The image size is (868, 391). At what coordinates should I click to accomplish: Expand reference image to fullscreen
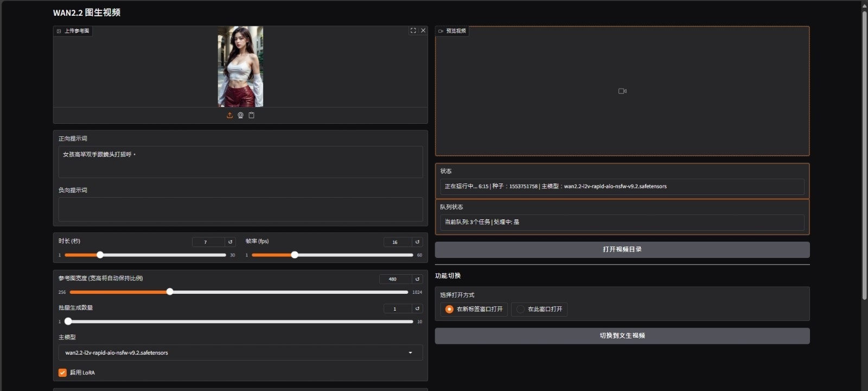(x=413, y=31)
